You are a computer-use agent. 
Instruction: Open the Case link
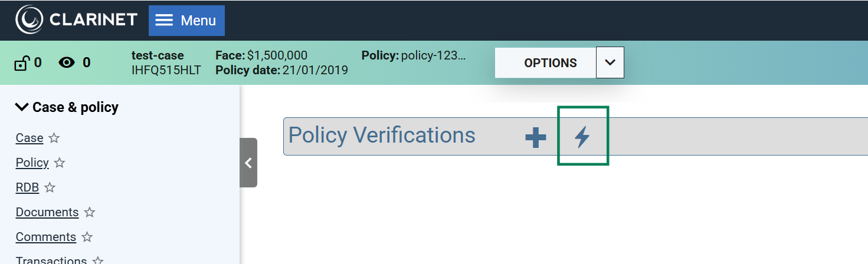click(30, 138)
